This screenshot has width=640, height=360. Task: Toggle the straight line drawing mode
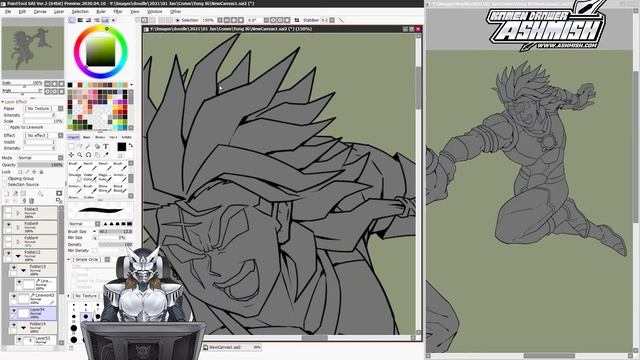[x=341, y=20]
